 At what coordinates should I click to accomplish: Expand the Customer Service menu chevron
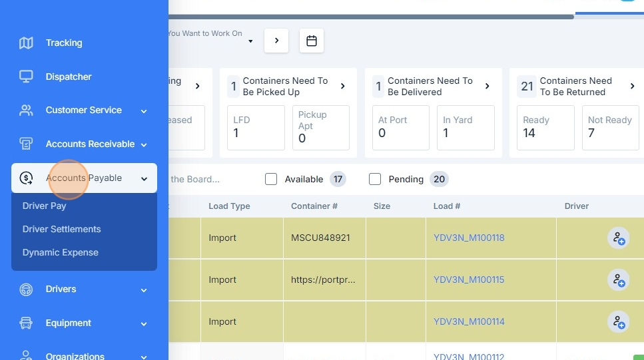click(x=144, y=111)
